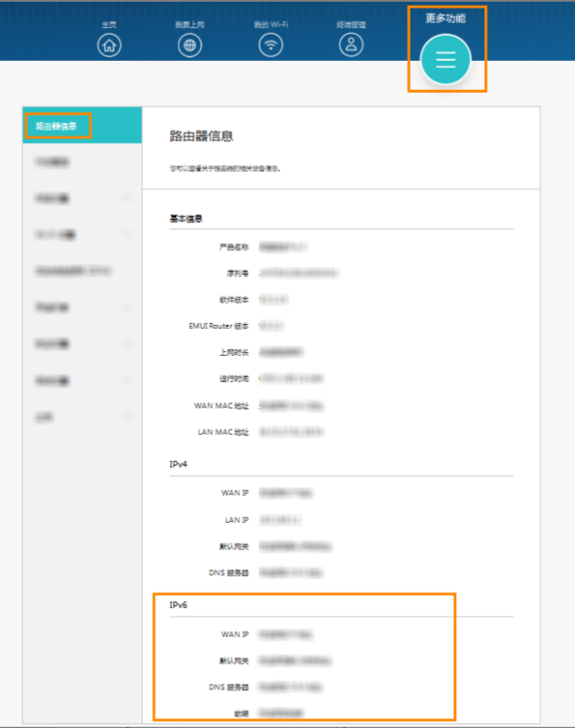Go to 我要上网 label in header
575x728 pixels.
pyautogui.click(x=190, y=23)
